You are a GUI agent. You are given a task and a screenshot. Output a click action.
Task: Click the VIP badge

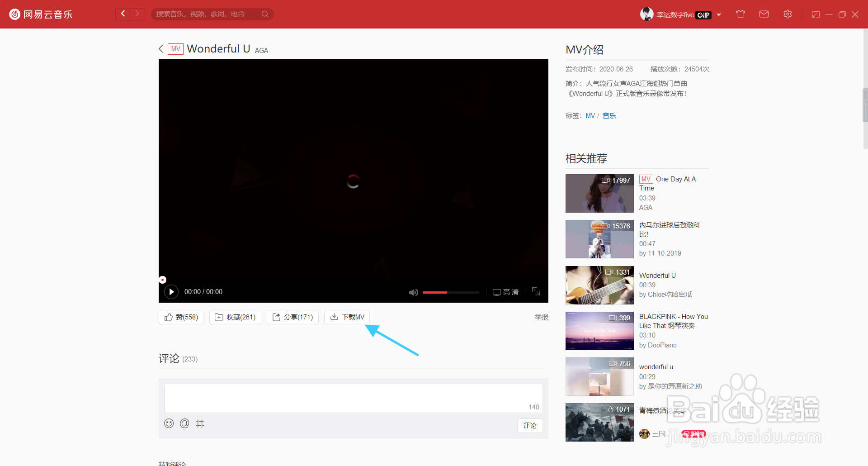(x=703, y=15)
